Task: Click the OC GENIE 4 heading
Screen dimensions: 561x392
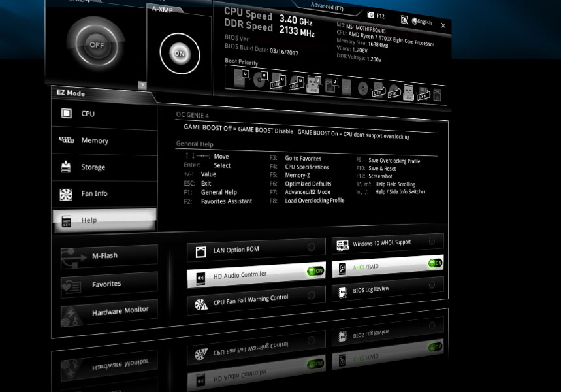Action: (x=192, y=115)
